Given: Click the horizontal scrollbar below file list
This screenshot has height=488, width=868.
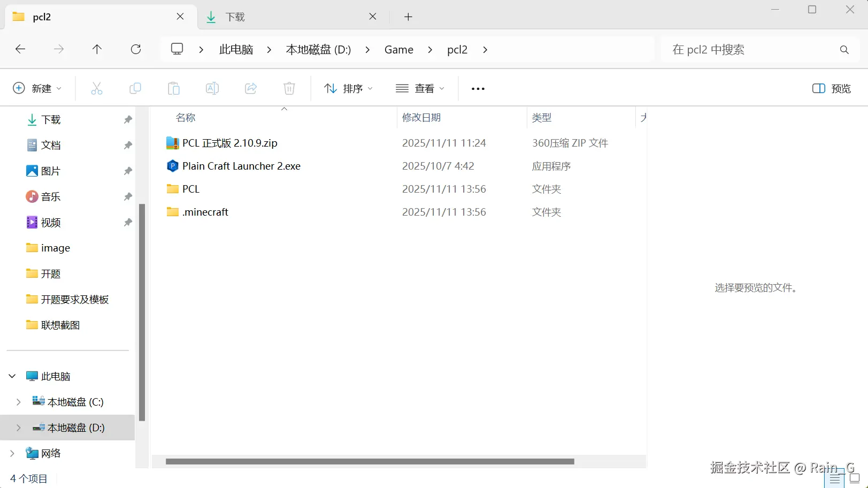Looking at the screenshot, I should click(370, 461).
